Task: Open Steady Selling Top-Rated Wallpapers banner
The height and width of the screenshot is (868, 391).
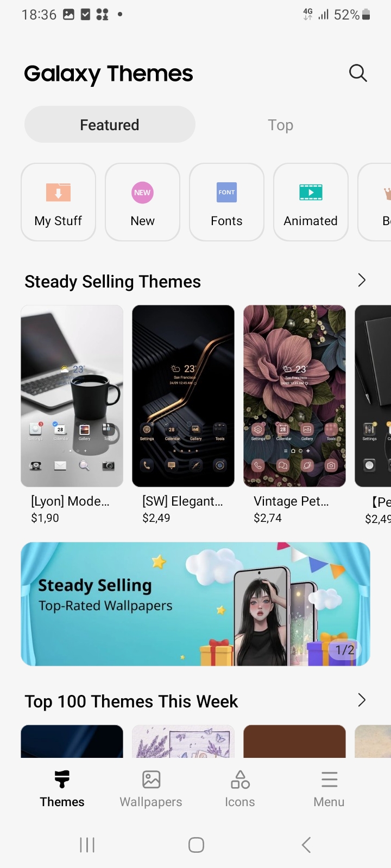Action: pos(195,604)
